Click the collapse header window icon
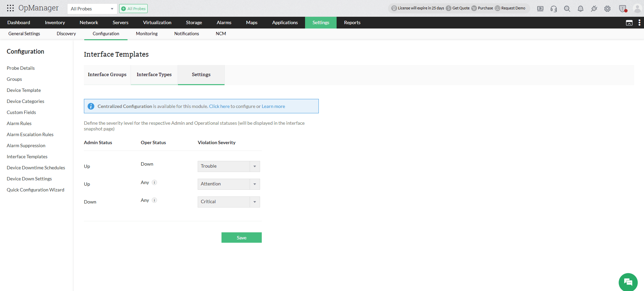Screen dimensions: 644x291 [x=629, y=23]
